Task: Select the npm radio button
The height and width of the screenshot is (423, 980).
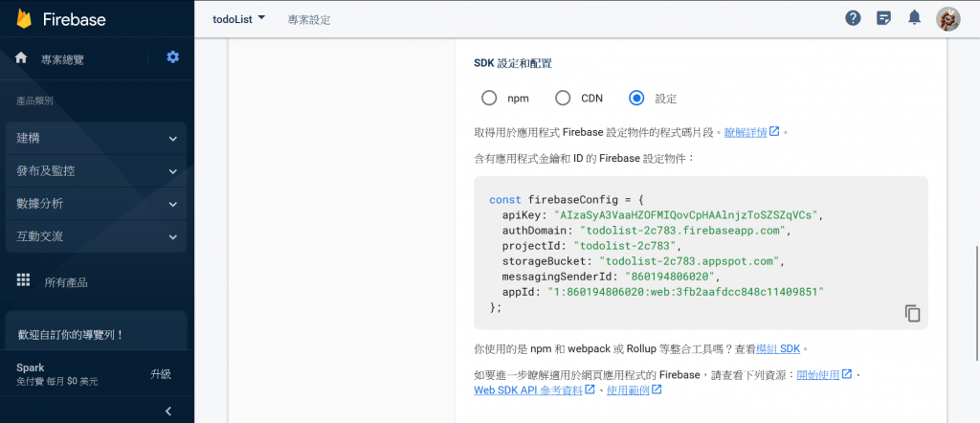Action: tap(489, 99)
